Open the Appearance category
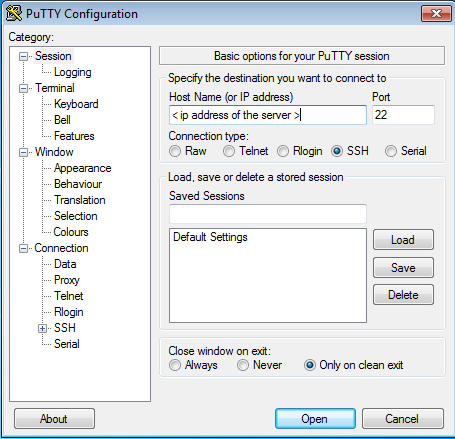 83,168
